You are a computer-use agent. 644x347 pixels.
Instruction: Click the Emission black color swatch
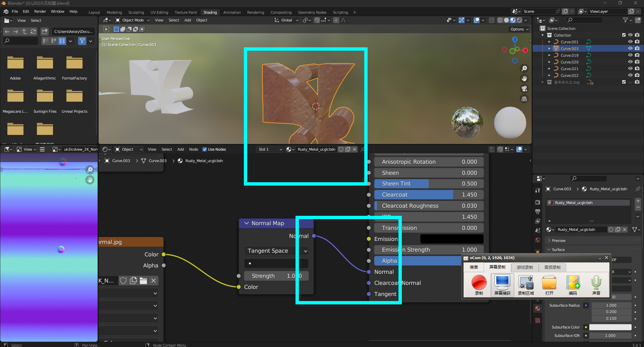(x=451, y=239)
